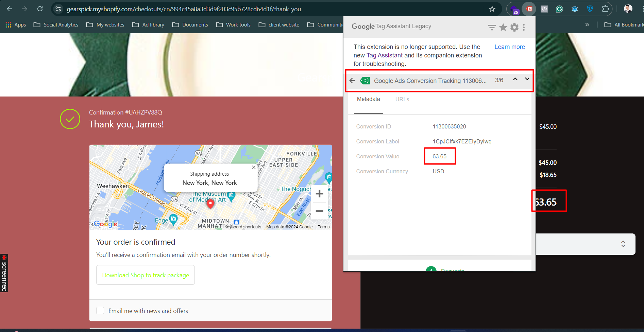Viewport: 644px width, 332px height.
Task: Open the Extensions puzzle menu
Action: [605, 9]
